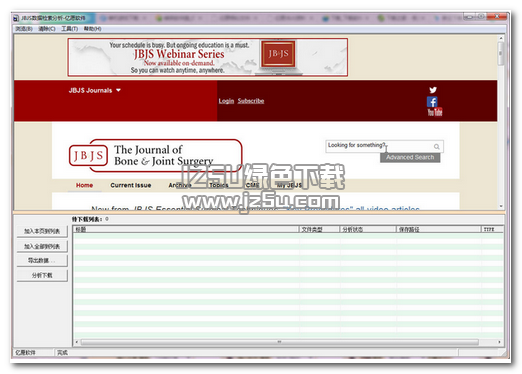Image resolution: width=522 pixels, height=374 pixels.
Task: Select the Home tab
Action: pos(84,185)
